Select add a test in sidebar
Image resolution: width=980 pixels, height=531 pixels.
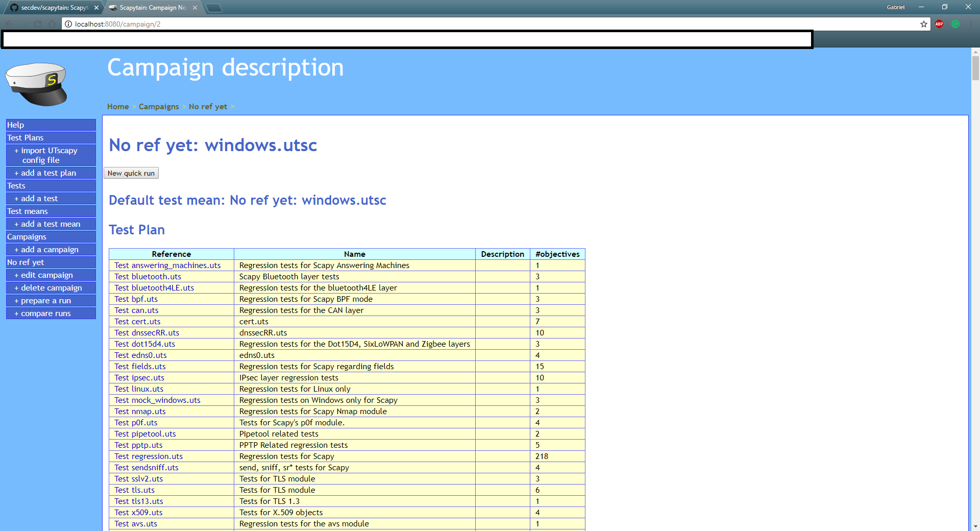click(51, 199)
